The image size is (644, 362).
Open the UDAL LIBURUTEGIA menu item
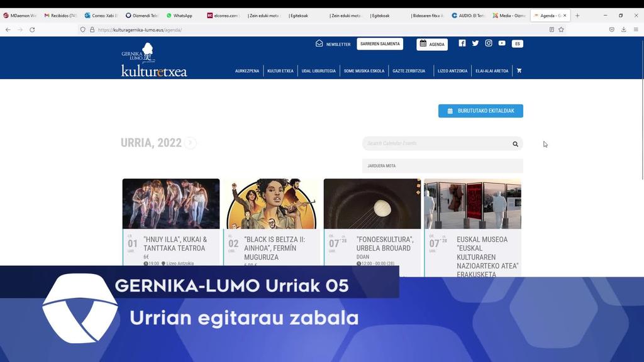tap(318, 71)
